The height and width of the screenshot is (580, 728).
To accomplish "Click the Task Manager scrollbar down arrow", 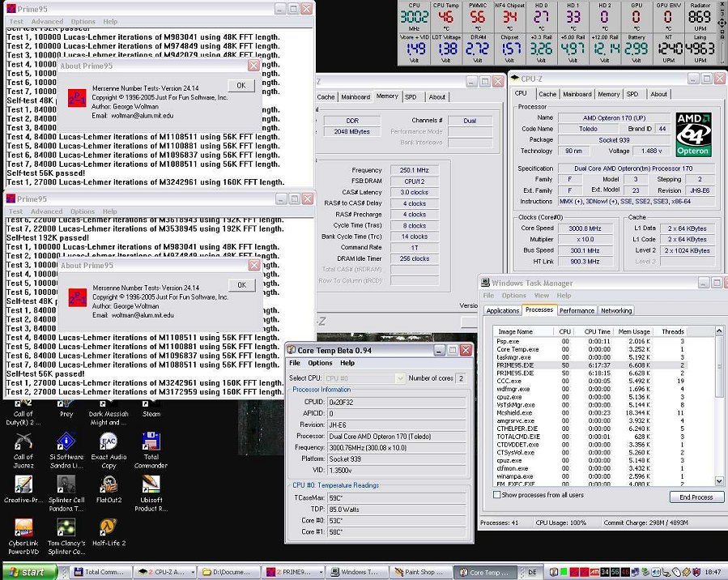I will [719, 481].
